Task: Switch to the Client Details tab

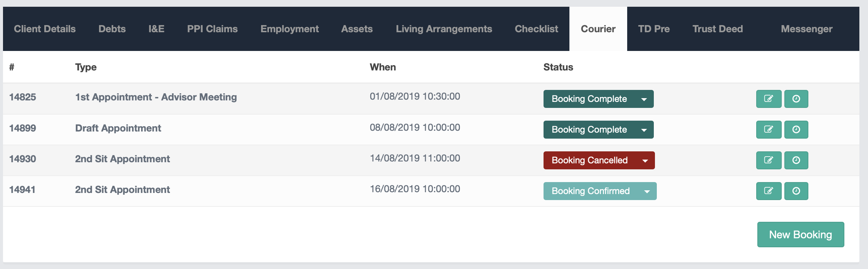Action: pos(45,29)
